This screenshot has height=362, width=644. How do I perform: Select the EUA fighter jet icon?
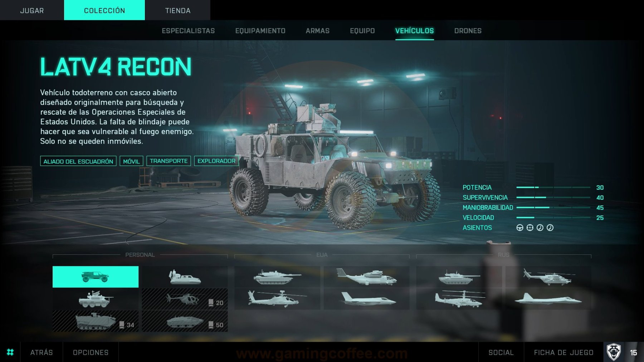pos(366,299)
